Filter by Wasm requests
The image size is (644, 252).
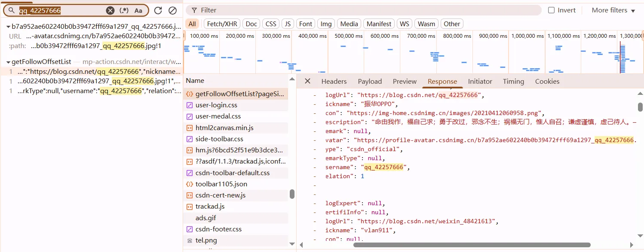[x=426, y=24]
